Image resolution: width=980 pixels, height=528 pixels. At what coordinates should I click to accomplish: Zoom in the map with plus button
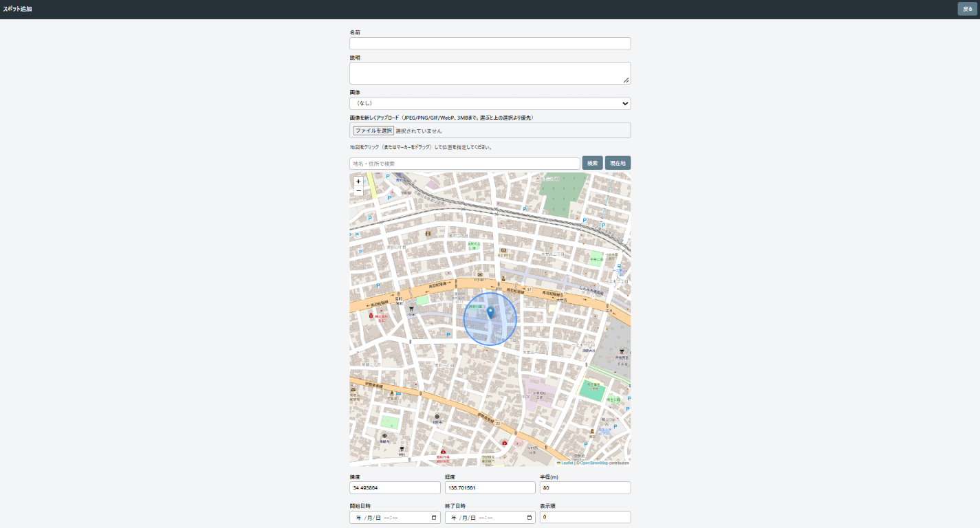point(358,181)
